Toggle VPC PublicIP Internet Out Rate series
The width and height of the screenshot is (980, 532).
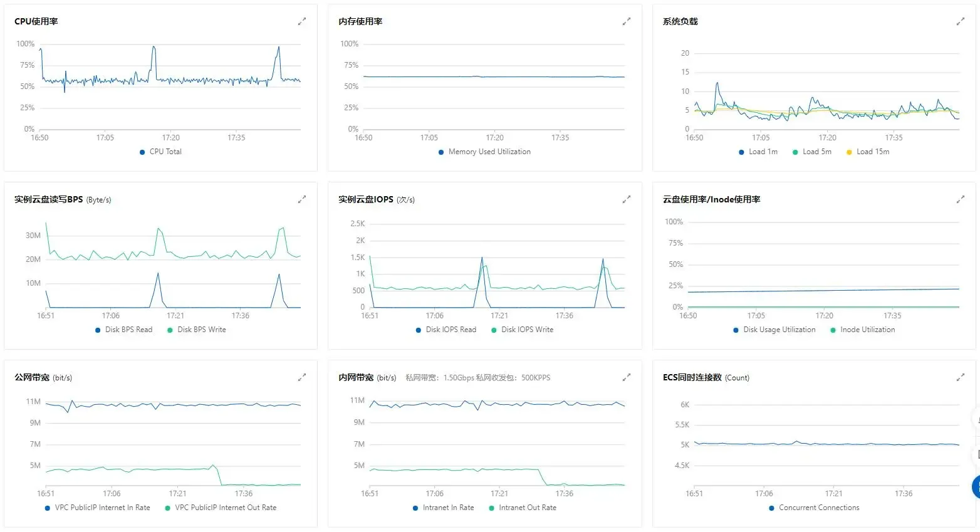[221, 508]
